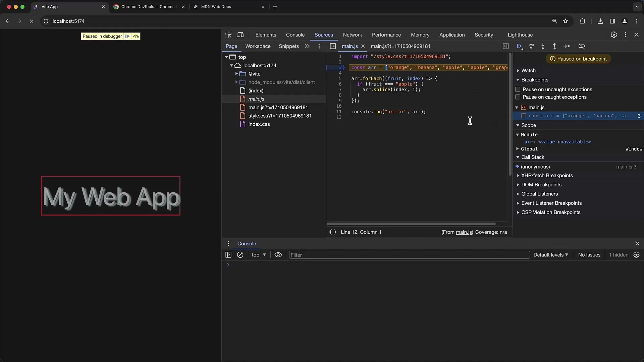Deactivate all breakpoints icon
The width and height of the screenshot is (644, 362).
click(x=582, y=46)
